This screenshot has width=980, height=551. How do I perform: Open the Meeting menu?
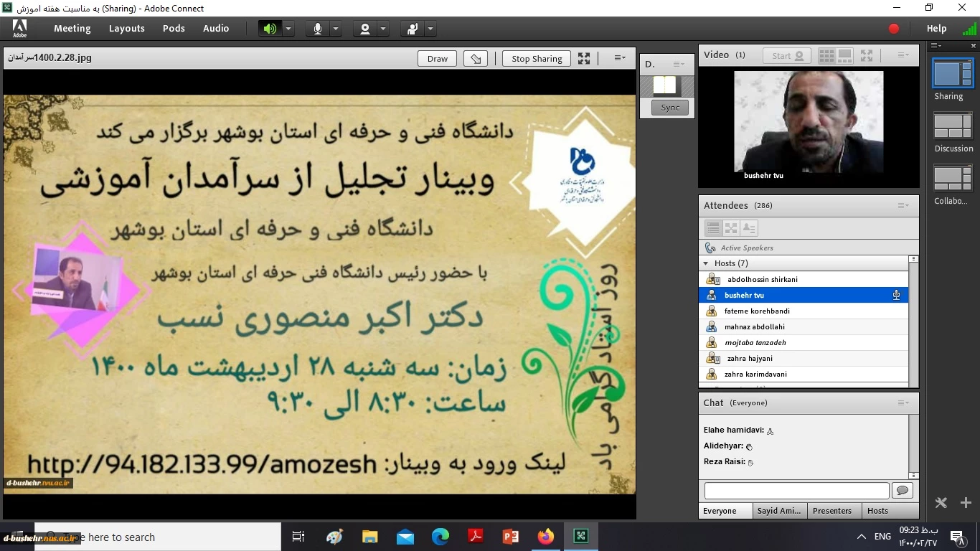point(72,29)
